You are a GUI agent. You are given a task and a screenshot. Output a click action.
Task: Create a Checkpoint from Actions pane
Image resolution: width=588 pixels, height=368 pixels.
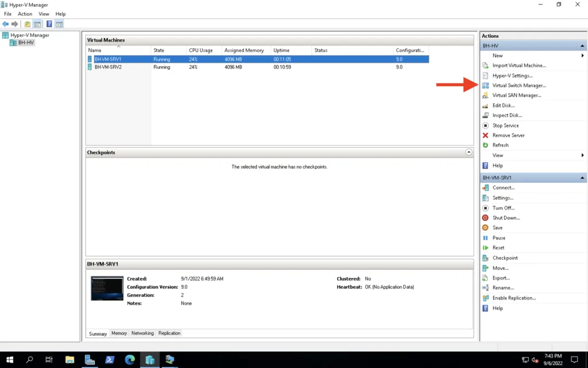(x=505, y=258)
